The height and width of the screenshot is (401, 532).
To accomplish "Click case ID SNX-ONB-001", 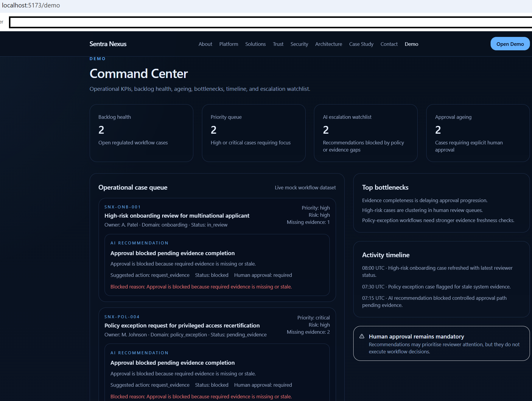I will point(122,207).
